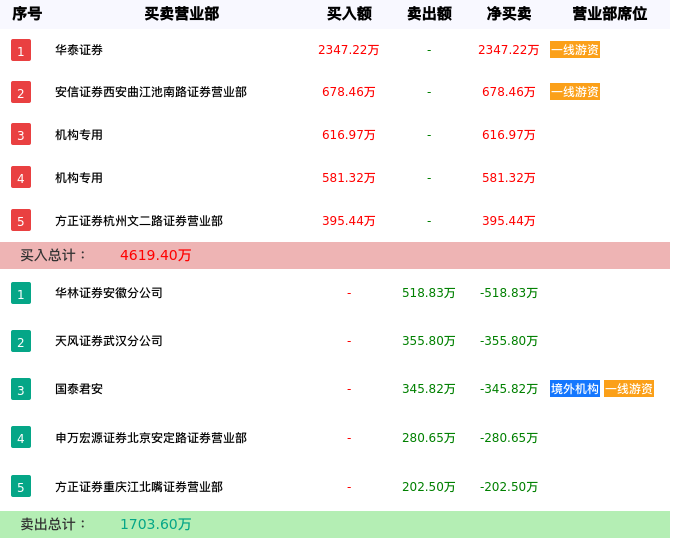The height and width of the screenshot is (540, 676).
Task: Click the green rank badge 5 for 方正证券重庆
Action: tap(21, 486)
